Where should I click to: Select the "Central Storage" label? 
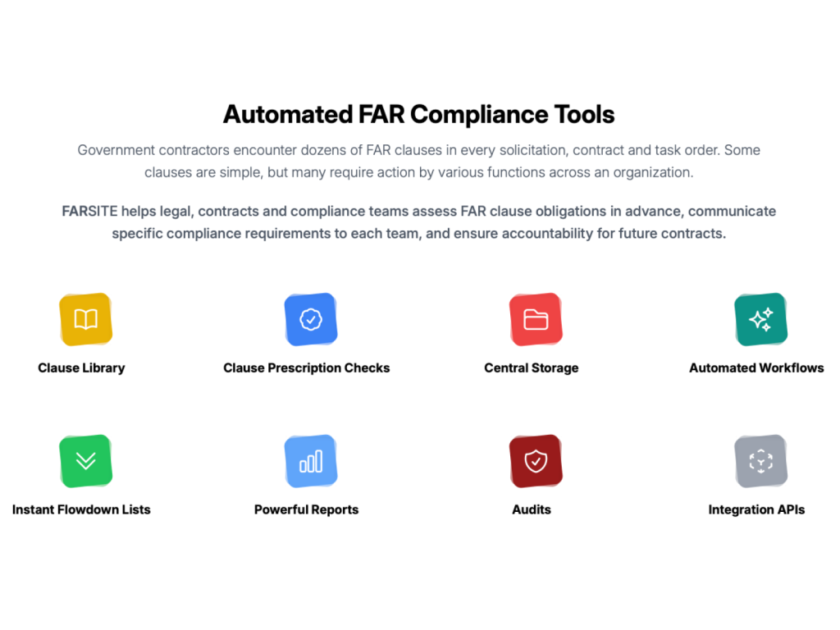coord(531,367)
